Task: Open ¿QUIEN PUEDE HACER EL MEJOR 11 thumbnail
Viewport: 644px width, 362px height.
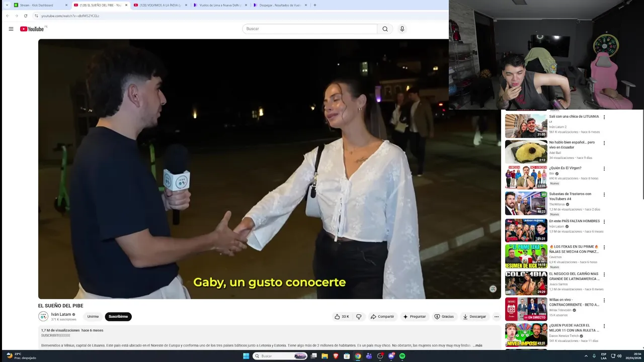Action: pos(526,335)
